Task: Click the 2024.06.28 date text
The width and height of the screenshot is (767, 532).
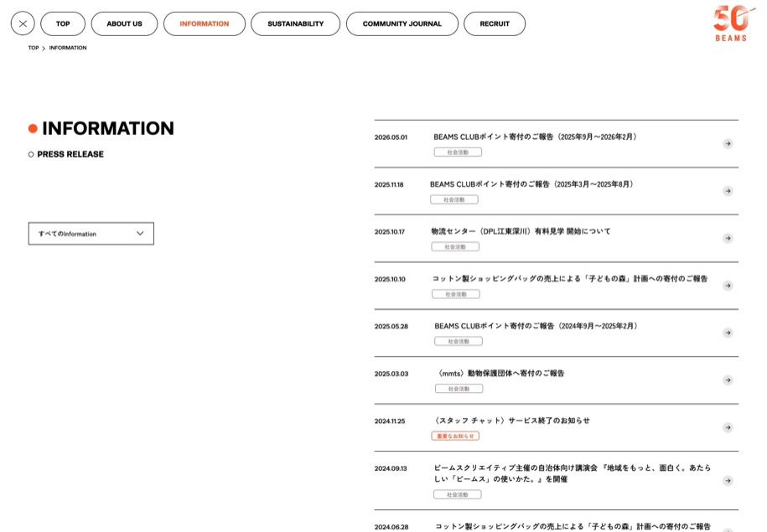Action: [x=391, y=527]
